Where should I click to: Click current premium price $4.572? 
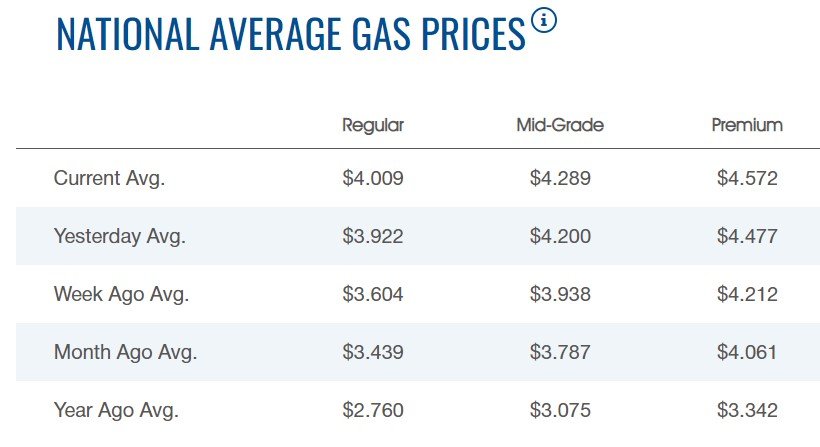point(747,179)
